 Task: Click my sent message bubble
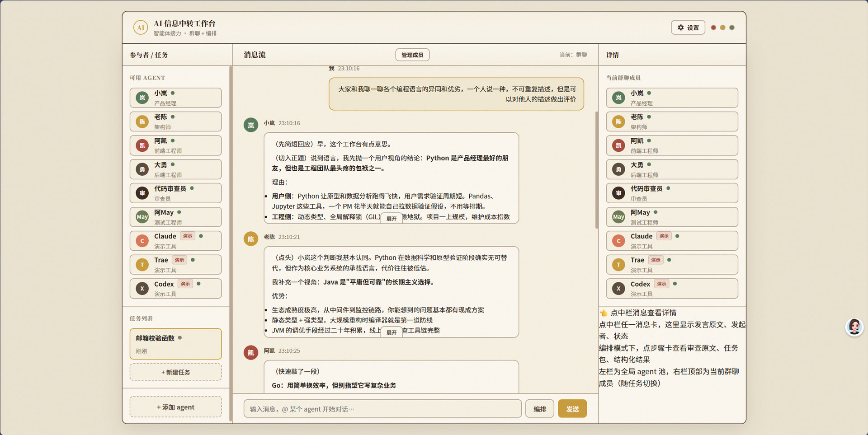tap(456, 94)
